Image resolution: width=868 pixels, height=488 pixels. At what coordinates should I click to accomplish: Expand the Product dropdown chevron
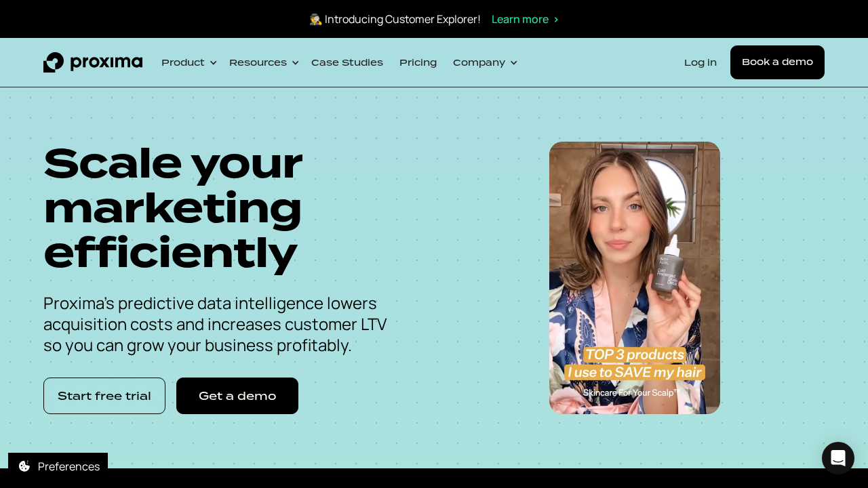tap(213, 62)
